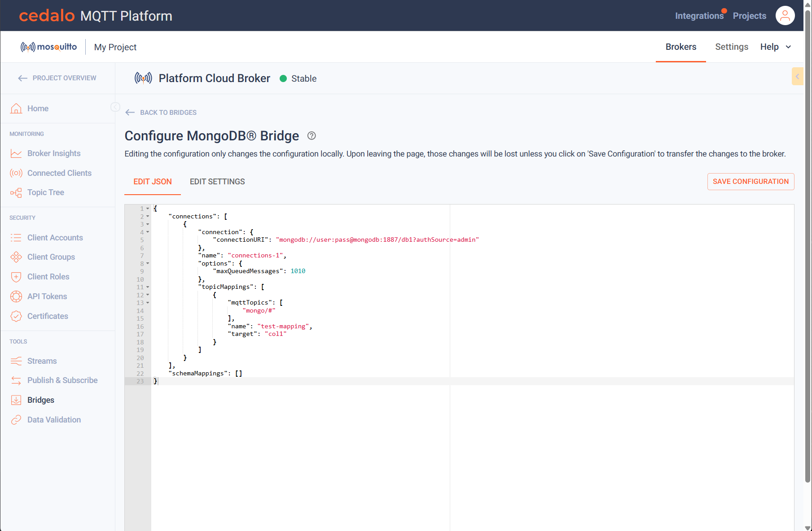Open Streams page

tap(42, 361)
